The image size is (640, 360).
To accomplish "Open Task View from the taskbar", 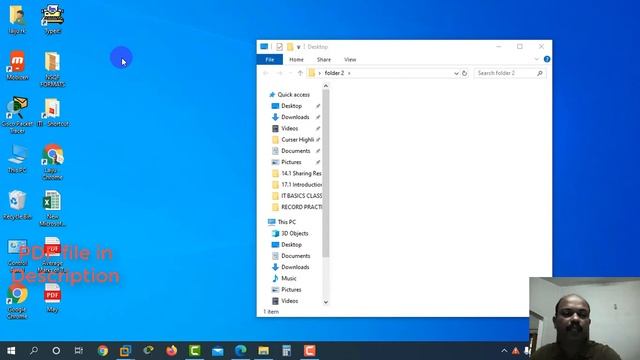I will [x=79, y=351].
